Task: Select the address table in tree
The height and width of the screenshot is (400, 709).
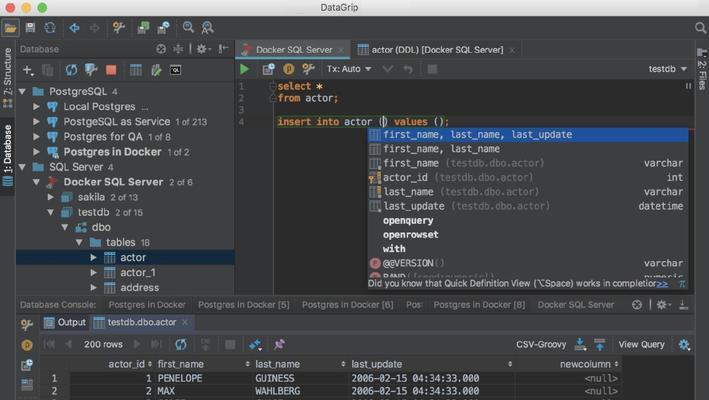Action: (139, 287)
